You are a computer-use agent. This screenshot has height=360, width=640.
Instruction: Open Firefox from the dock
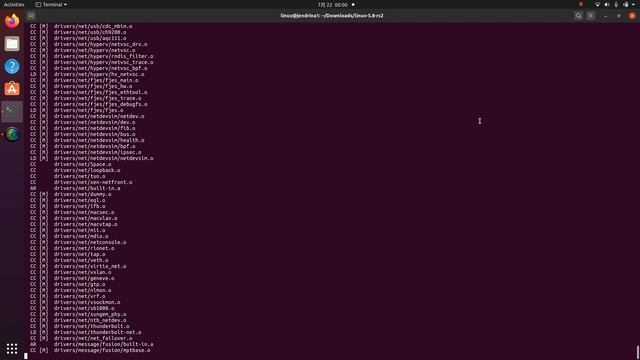(12, 21)
